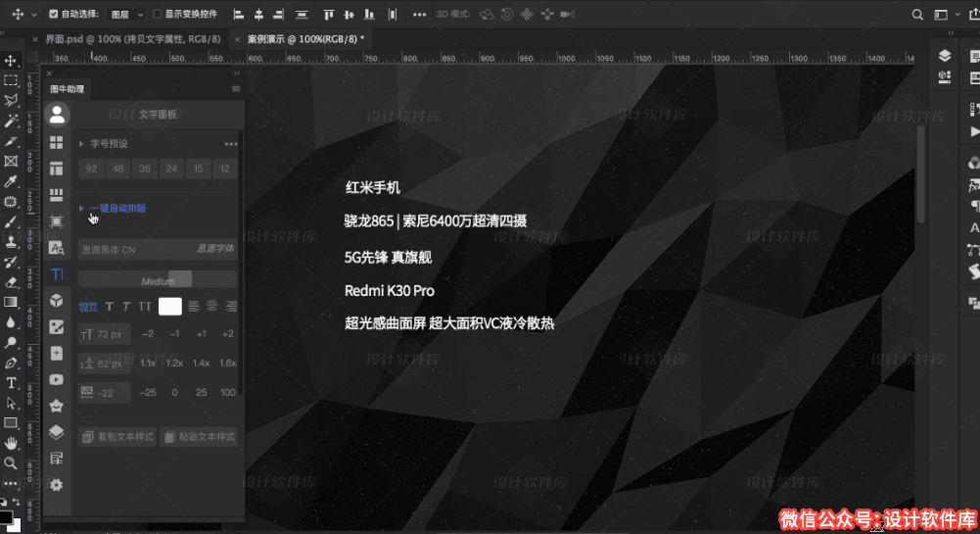Click 复制文本样式 button

tap(117, 436)
